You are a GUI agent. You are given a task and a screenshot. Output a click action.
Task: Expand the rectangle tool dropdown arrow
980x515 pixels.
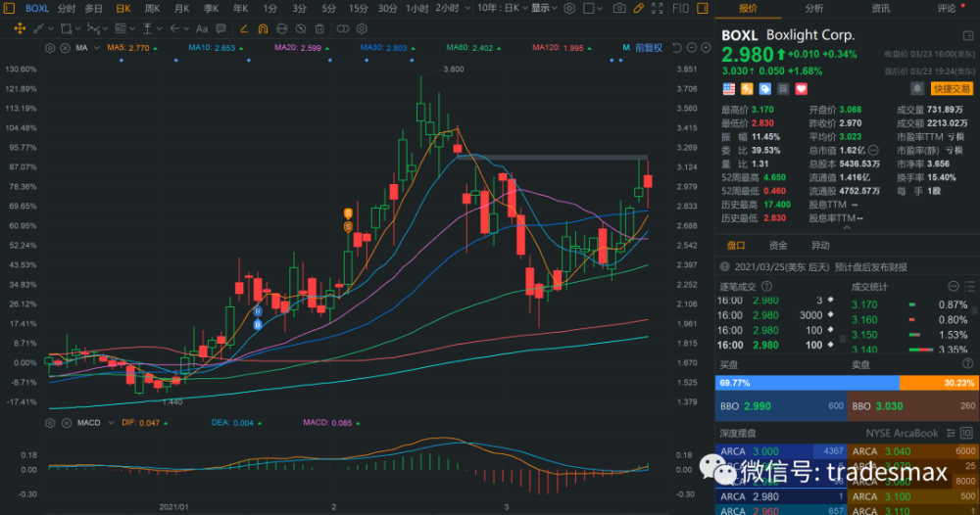77,28
